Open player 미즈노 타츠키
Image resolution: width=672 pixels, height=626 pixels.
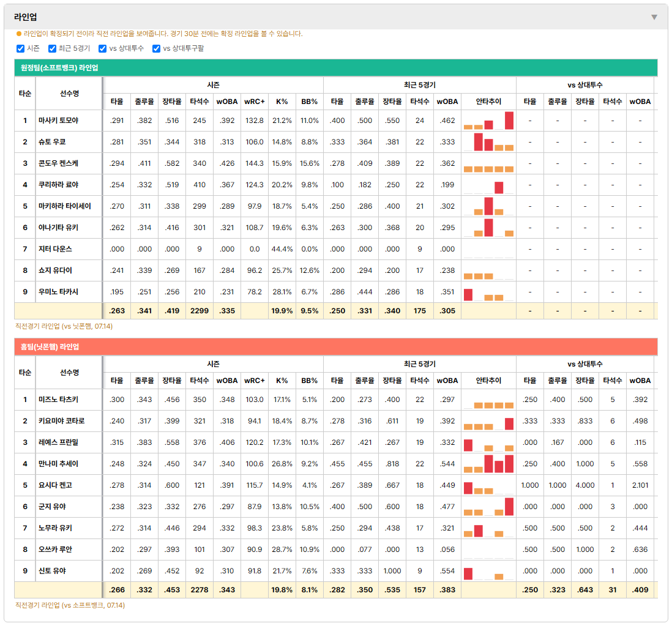(58, 400)
